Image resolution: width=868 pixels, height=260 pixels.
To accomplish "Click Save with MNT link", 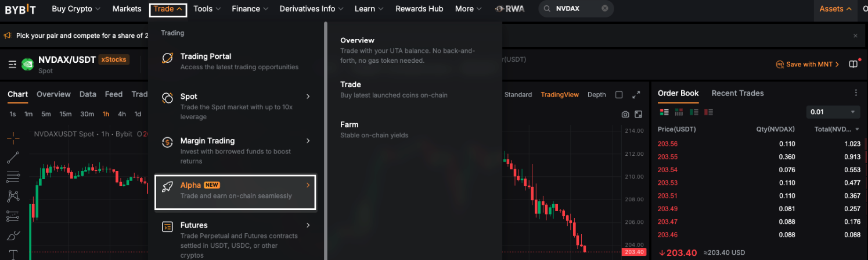I will point(808,65).
